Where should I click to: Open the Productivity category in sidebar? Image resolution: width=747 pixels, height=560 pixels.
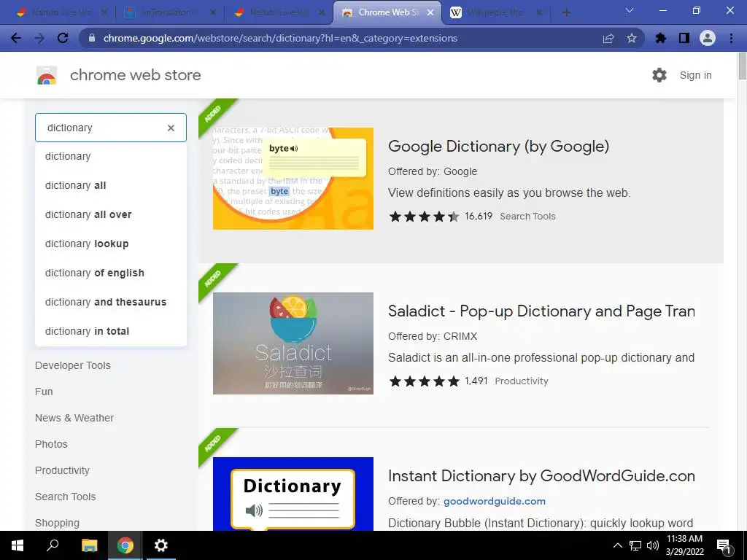coord(63,470)
